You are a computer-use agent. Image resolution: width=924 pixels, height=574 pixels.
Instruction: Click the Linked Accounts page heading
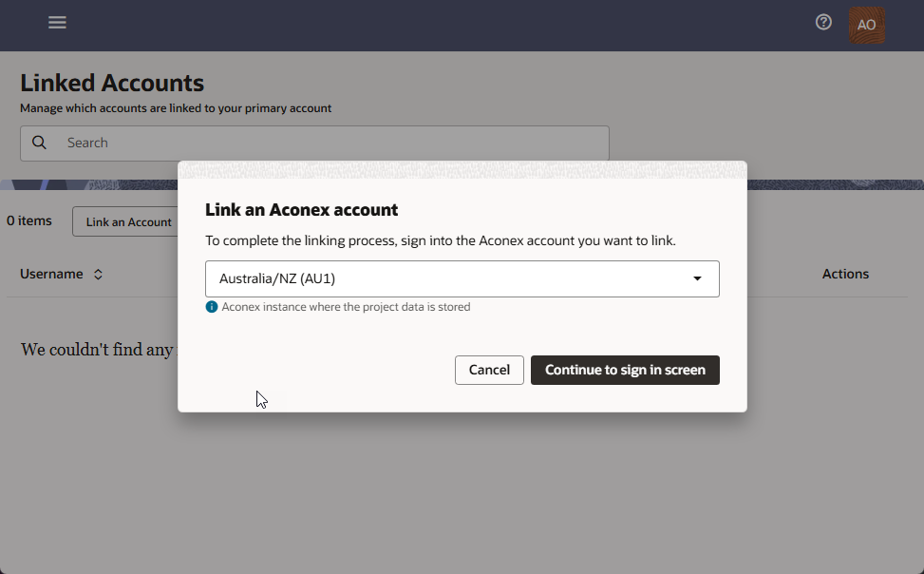coord(112,83)
